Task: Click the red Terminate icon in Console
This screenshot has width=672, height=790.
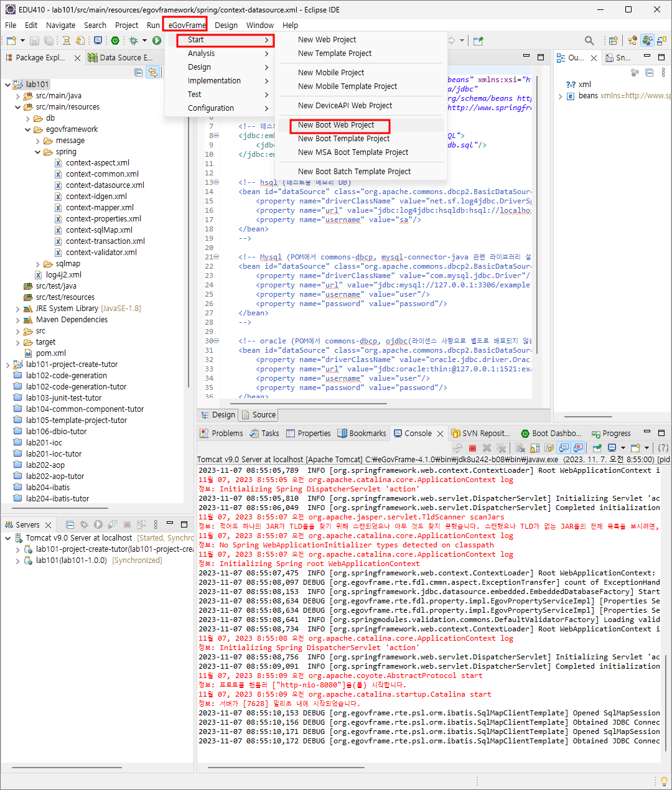Action: point(472,448)
